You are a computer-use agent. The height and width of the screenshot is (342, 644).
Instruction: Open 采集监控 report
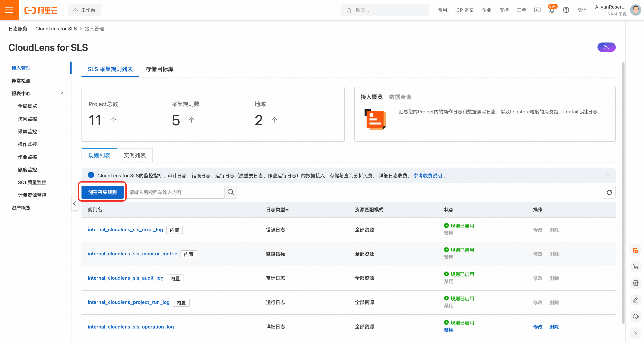[x=27, y=131]
